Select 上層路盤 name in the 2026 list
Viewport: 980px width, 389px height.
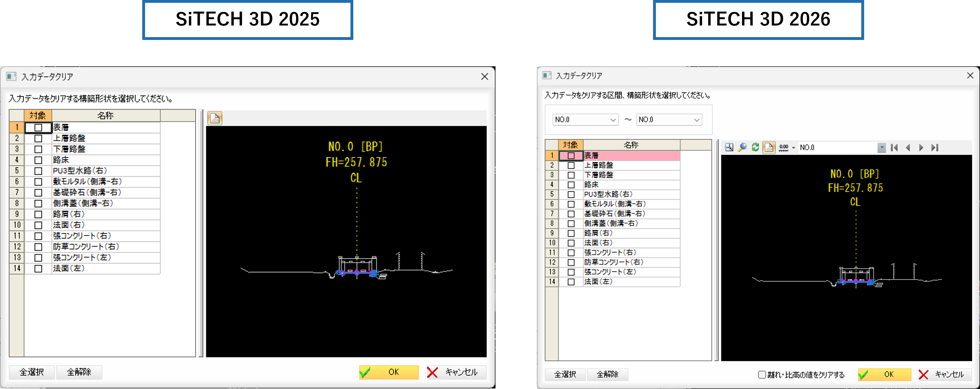[632, 165]
